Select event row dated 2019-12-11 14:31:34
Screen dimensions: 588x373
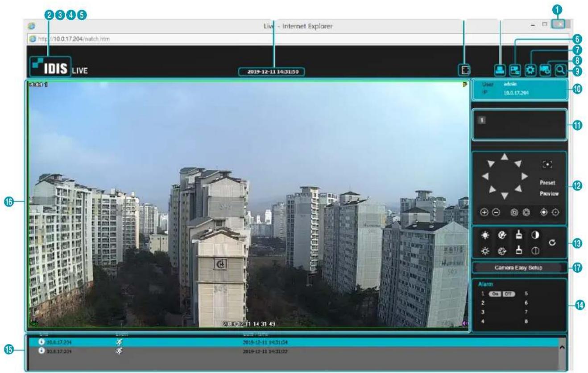coord(293,342)
